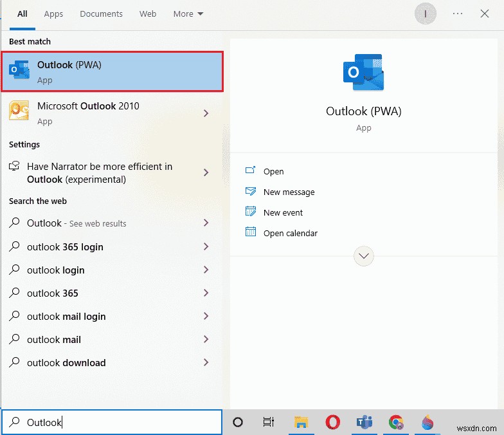Viewport: 504px width, 435px height.
Task: Click search icon beside 'Outlook - See web results'
Action: pos(14,223)
